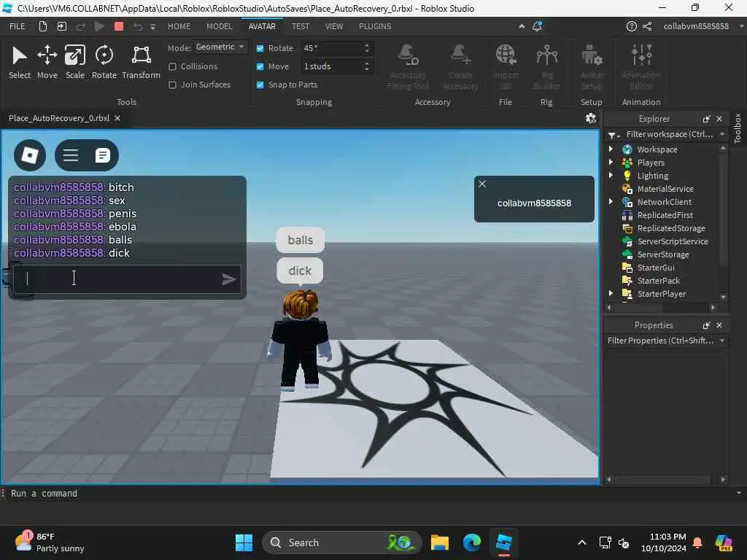This screenshot has height=560, width=747.
Task: Launch Microsoft Edge from taskbar
Action: [472, 542]
